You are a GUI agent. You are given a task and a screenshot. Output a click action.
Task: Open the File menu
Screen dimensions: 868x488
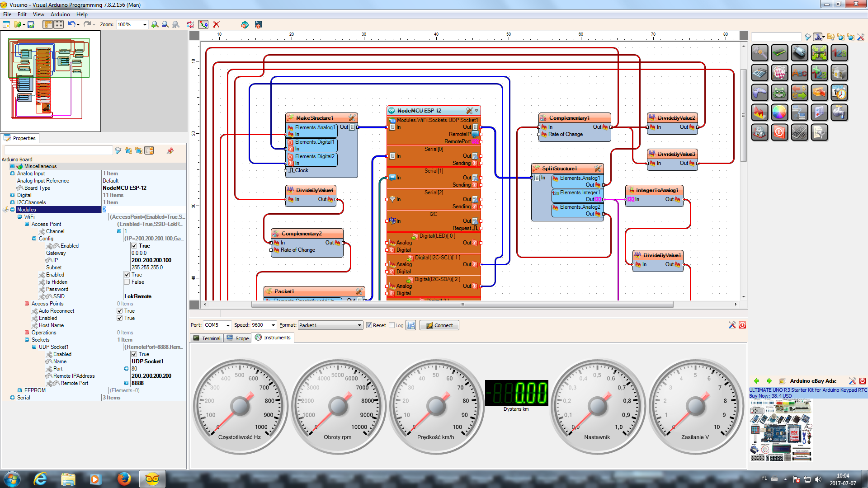coord(7,14)
